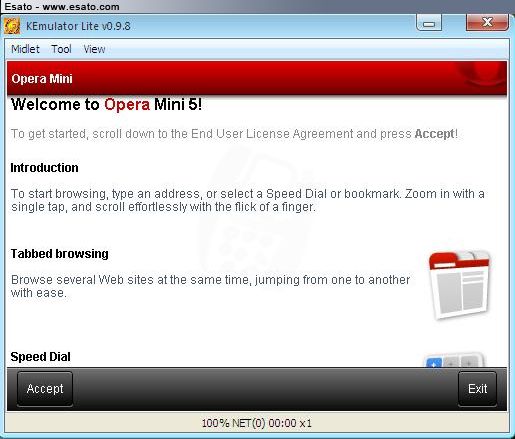Screen dimensions: 515x439
Task: Click the Tabbed browsing section heading
Action: 60,254
